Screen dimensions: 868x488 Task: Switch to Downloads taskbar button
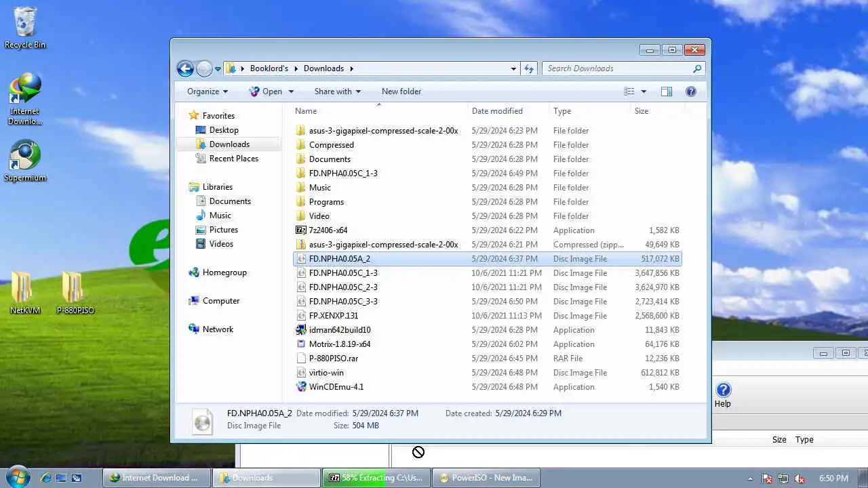coord(267,478)
